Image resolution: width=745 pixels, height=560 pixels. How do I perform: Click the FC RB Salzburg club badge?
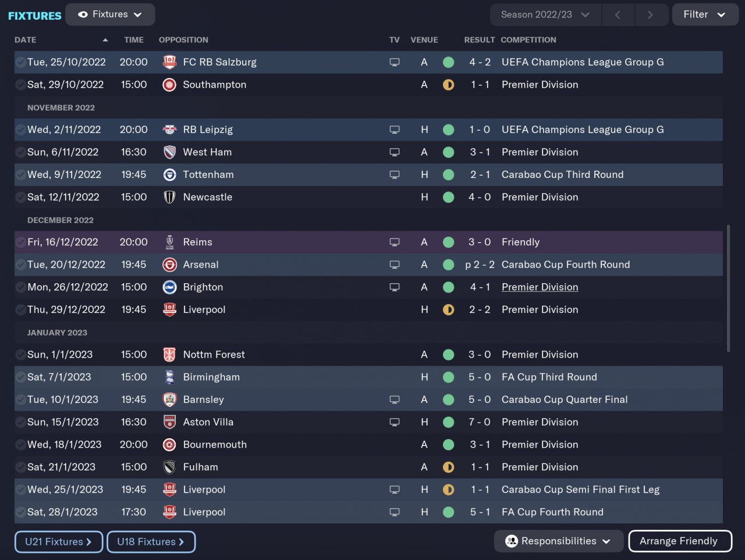tap(169, 62)
